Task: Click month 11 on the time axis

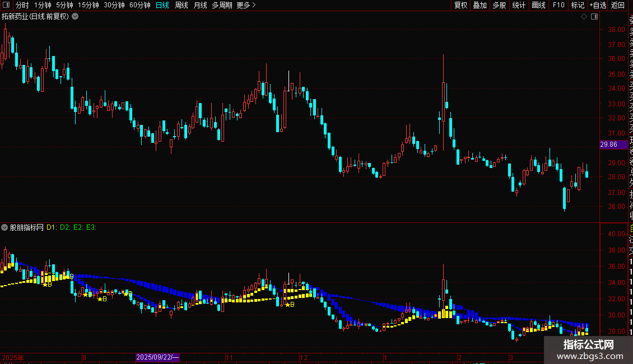Action: (x=229, y=357)
